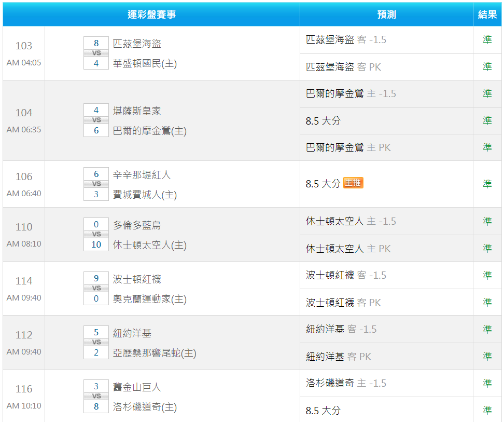Click 準 result for 匹茲堡海盜 客 PK
The width and height of the screenshot is (504, 422).
(x=487, y=66)
